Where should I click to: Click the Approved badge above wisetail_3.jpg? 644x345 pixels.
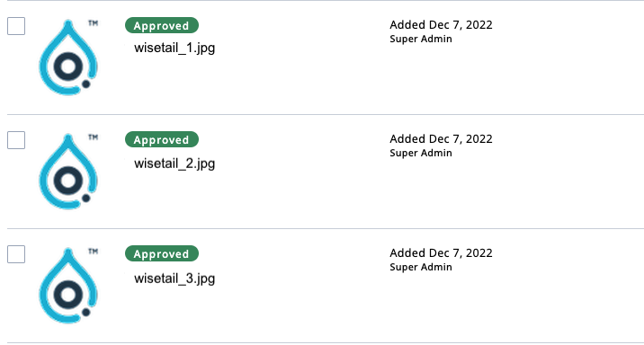coord(162,253)
